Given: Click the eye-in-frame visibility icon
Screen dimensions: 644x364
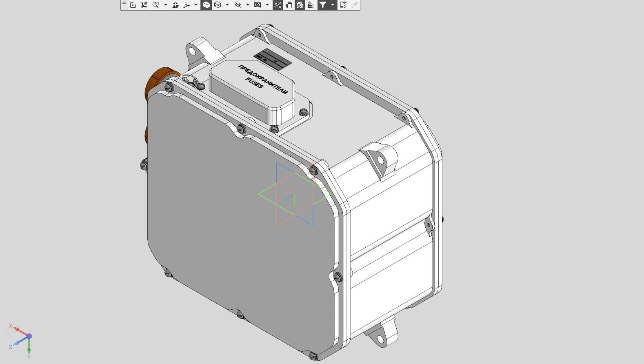Looking at the screenshot, I should coord(258,5).
